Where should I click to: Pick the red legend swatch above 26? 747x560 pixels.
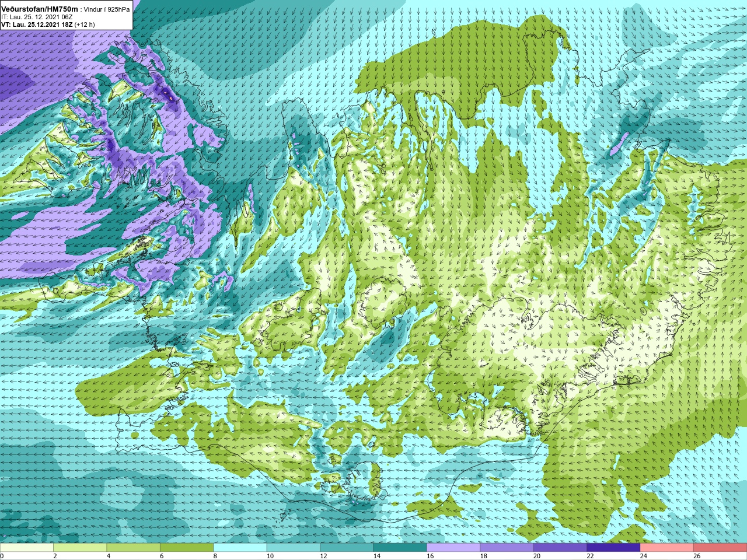[x=720, y=548]
